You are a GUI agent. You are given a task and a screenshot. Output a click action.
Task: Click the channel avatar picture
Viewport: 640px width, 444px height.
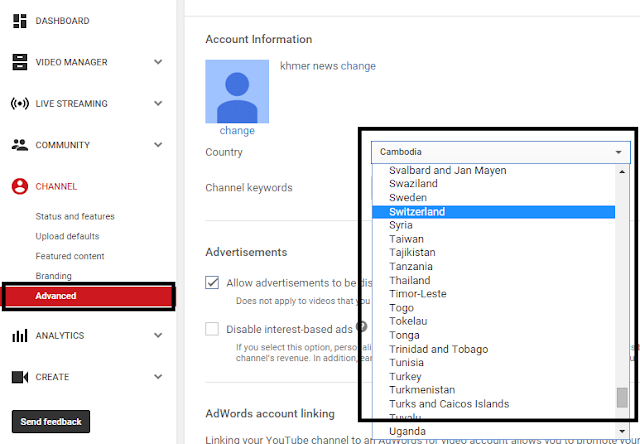click(x=237, y=91)
